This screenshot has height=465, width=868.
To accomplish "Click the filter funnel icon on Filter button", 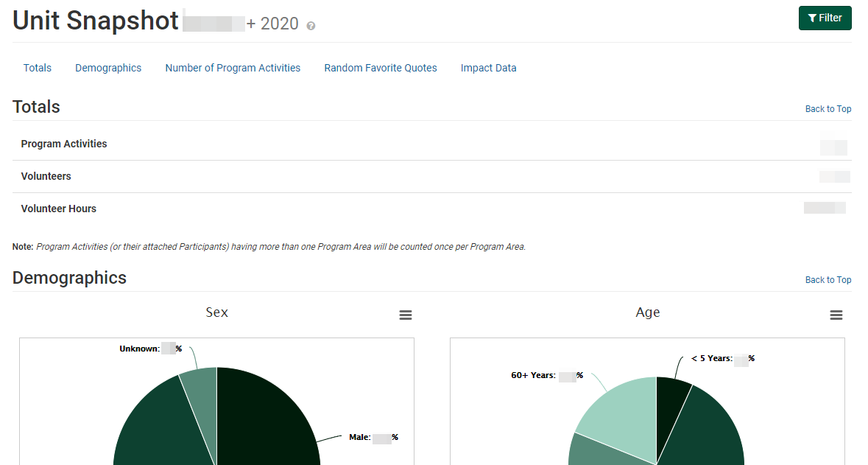I will pyautogui.click(x=813, y=18).
